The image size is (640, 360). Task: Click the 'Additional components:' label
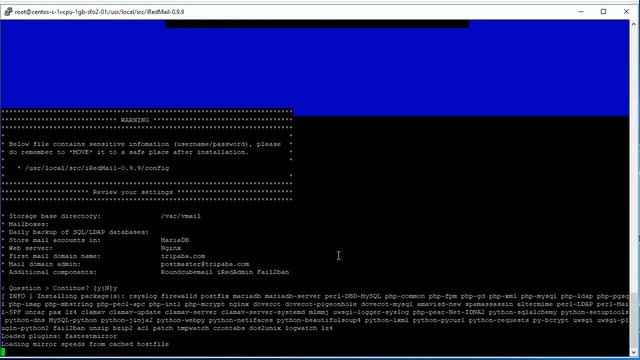tap(53, 272)
